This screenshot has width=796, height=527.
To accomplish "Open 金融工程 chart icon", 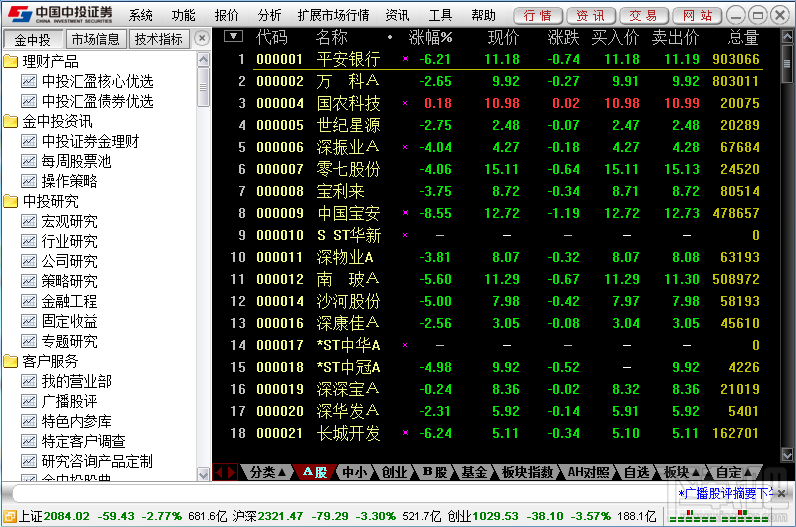I will pyautogui.click(x=29, y=301).
